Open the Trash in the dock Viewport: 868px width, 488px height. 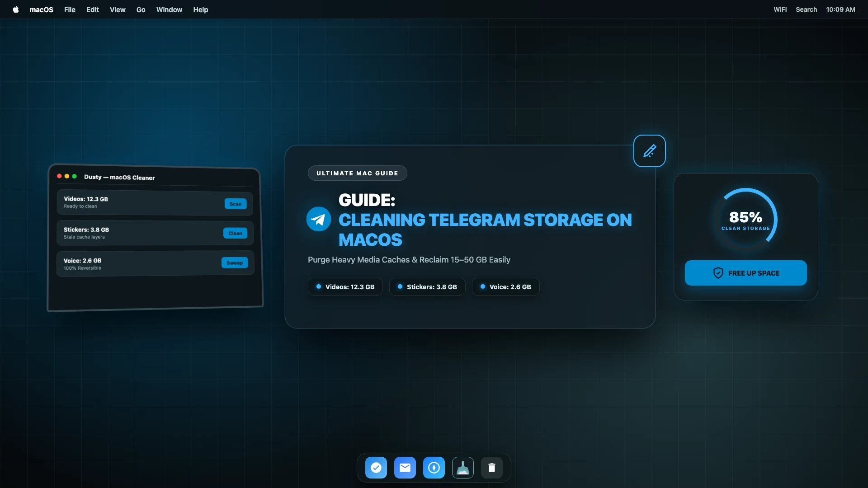point(492,468)
